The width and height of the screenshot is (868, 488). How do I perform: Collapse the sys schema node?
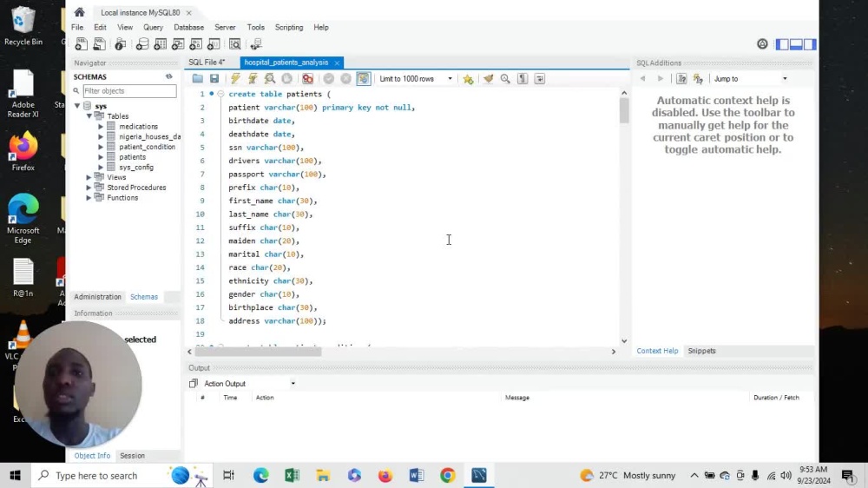77,105
